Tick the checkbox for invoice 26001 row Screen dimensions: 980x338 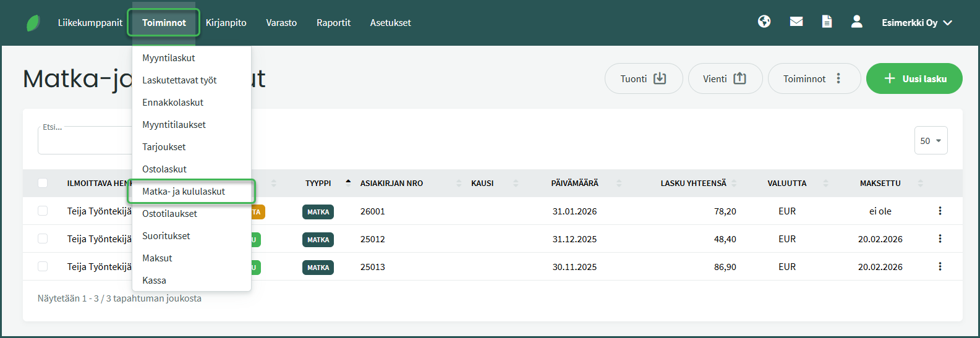coord(43,211)
